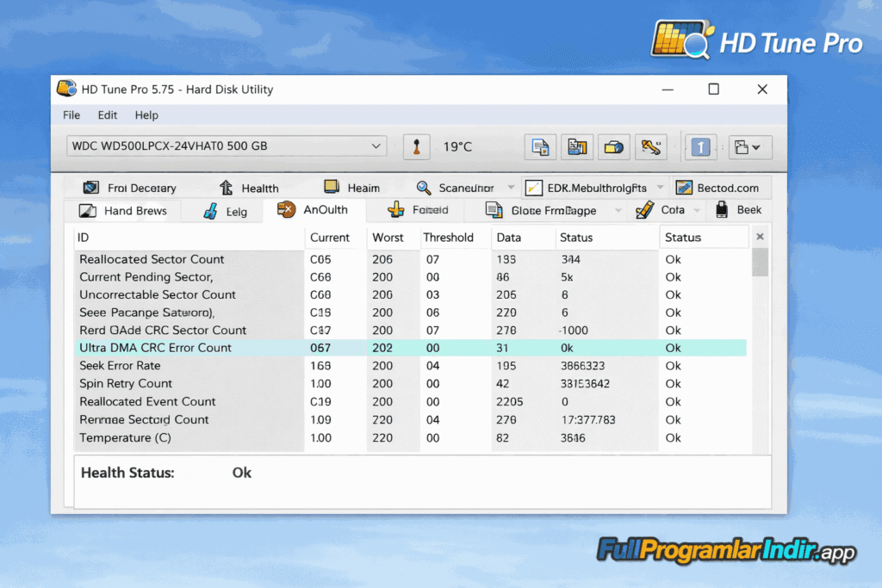Click the copy info toolbar icon
Image resolution: width=882 pixels, height=588 pixels.
pyautogui.click(x=541, y=147)
